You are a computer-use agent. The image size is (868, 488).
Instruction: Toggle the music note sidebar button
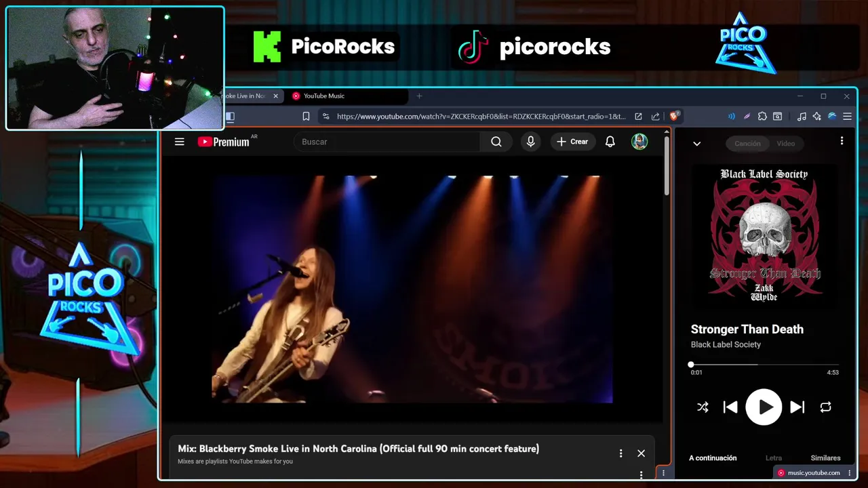pos(802,117)
